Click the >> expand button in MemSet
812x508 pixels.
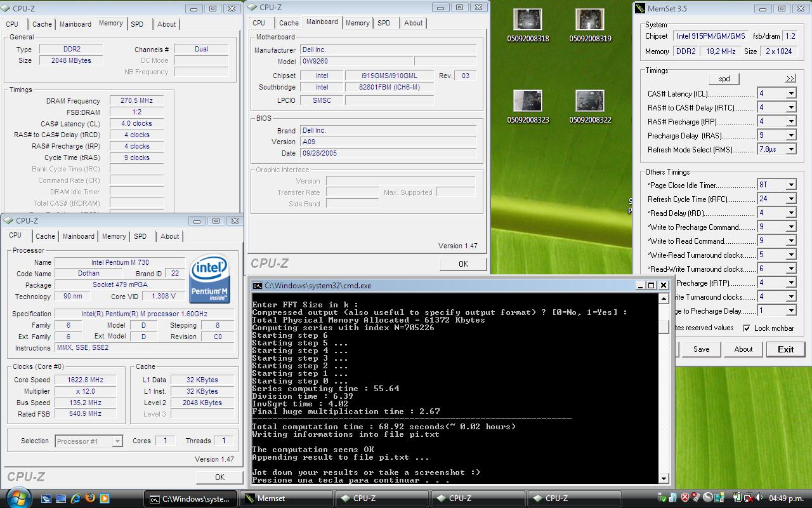(x=790, y=79)
